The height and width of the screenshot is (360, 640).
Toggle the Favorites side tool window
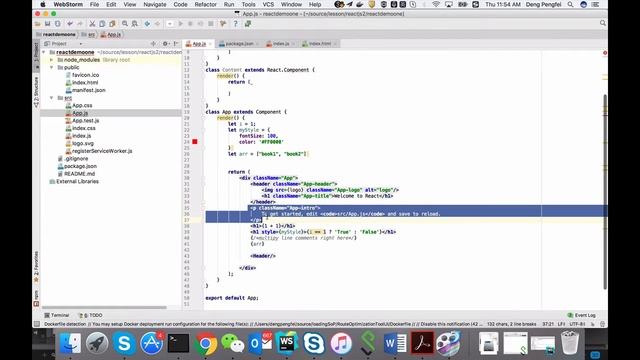pos(36,266)
